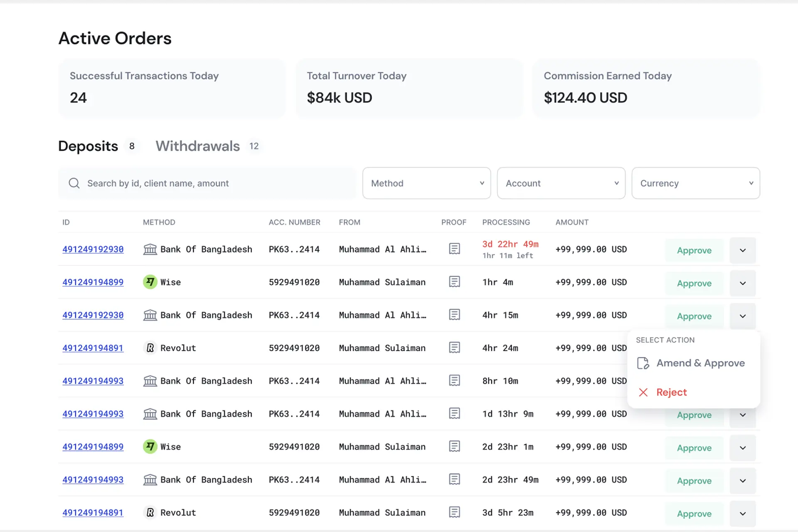Open the Method filter dropdown
Screen dimensions: 798x532
(x=426, y=183)
